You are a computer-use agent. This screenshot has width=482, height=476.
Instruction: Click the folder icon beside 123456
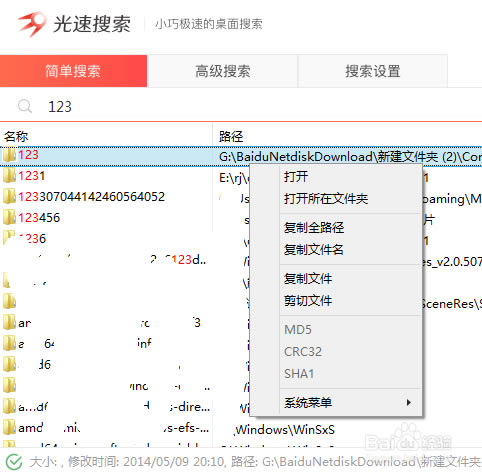point(9,218)
